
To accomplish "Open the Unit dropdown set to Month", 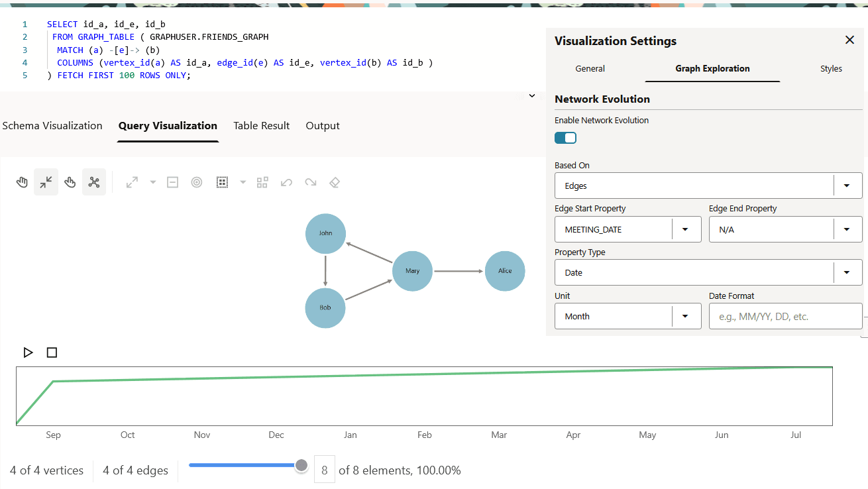I will 627,316.
